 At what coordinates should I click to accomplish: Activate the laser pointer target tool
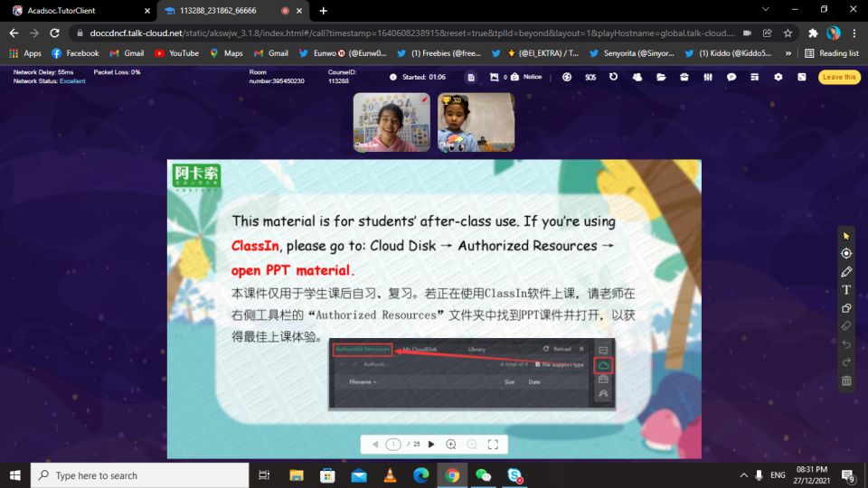pyautogui.click(x=846, y=254)
